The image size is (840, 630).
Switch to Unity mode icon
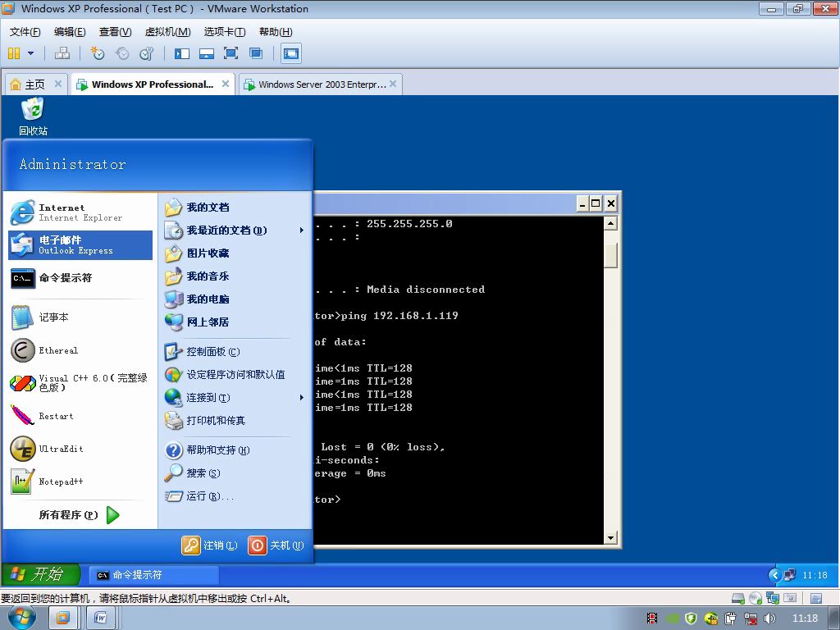pyautogui.click(x=256, y=53)
